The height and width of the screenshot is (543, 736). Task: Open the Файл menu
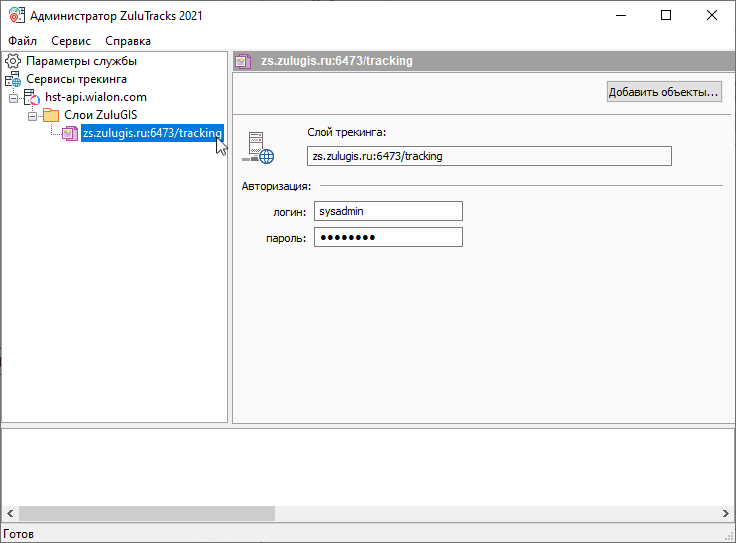coord(22,41)
